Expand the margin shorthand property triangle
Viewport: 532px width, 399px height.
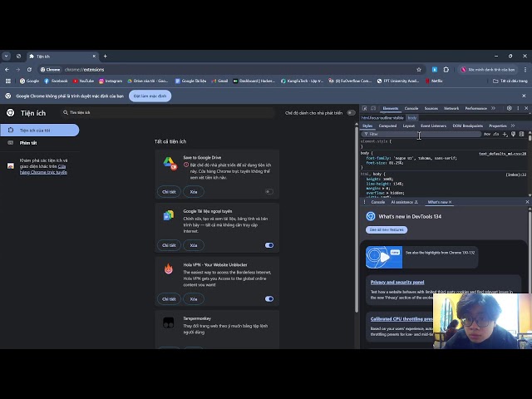pyautogui.click(x=383, y=189)
